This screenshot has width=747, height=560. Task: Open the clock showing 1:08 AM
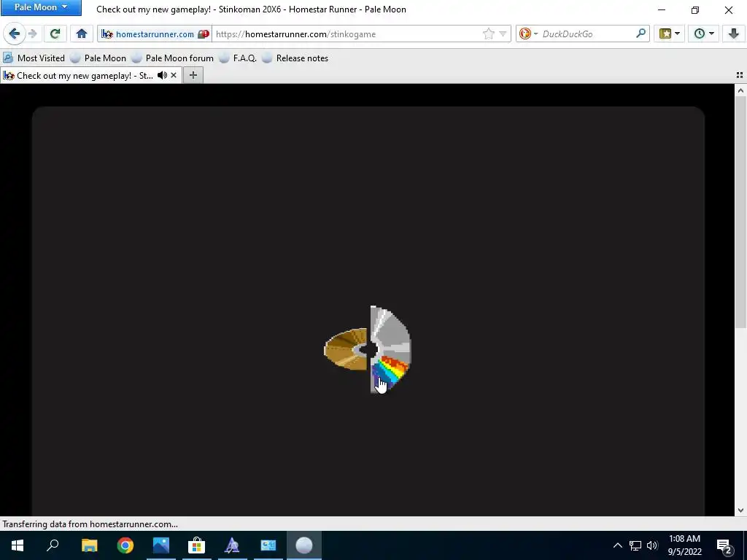click(x=684, y=545)
